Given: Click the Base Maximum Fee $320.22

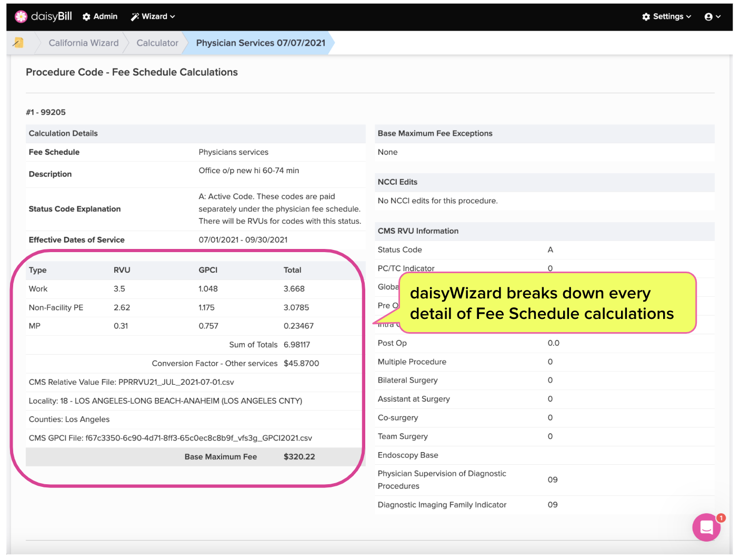Looking at the screenshot, I should pyautogui.click(x=299, y=457).
